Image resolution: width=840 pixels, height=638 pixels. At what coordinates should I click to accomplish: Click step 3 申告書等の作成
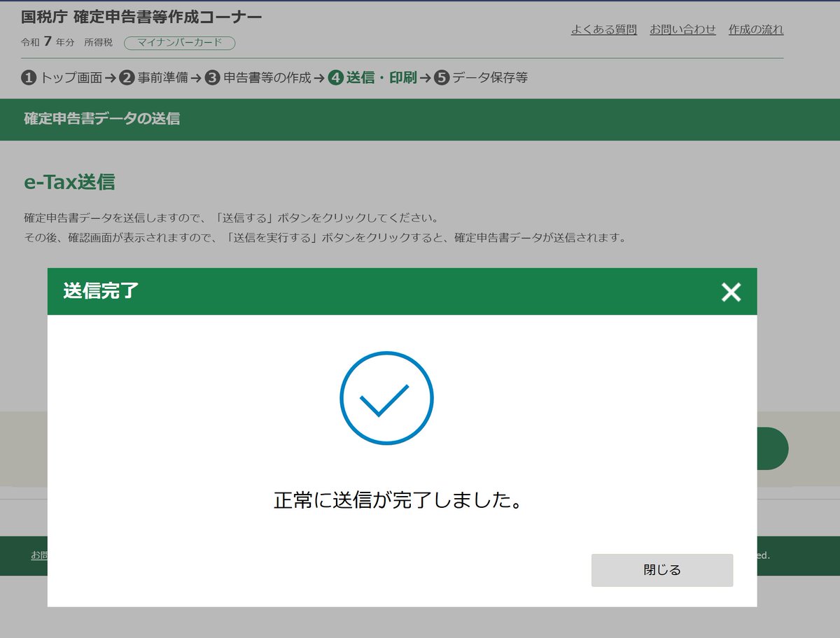click(258, 78)
